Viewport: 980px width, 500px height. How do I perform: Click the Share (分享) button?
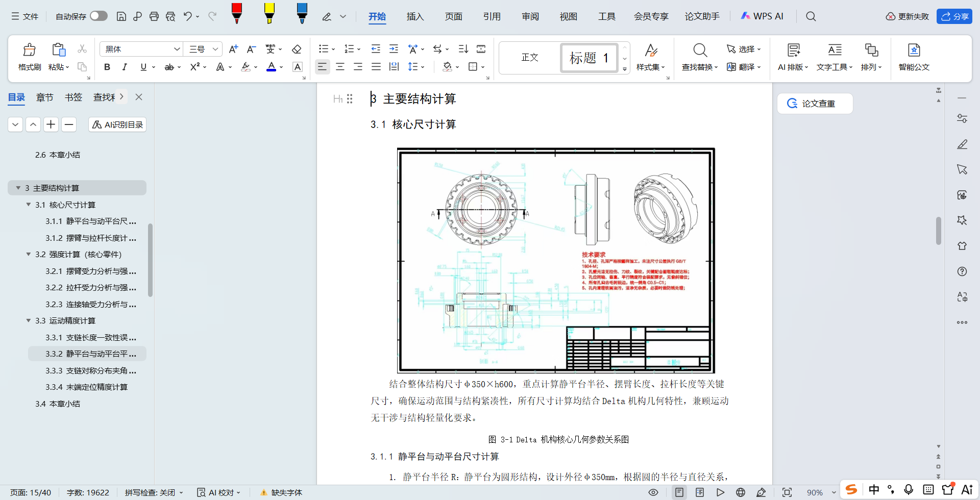pos(954,16)
